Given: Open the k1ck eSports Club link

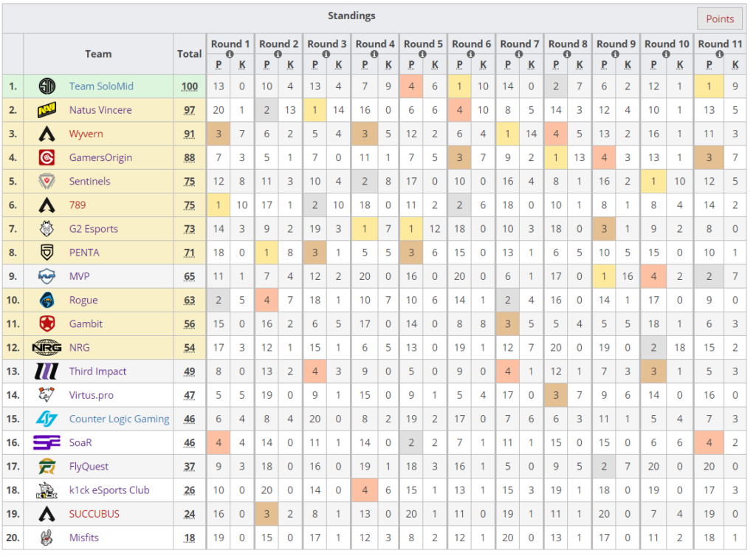Looking at the screenshot, I should [109, 490].
